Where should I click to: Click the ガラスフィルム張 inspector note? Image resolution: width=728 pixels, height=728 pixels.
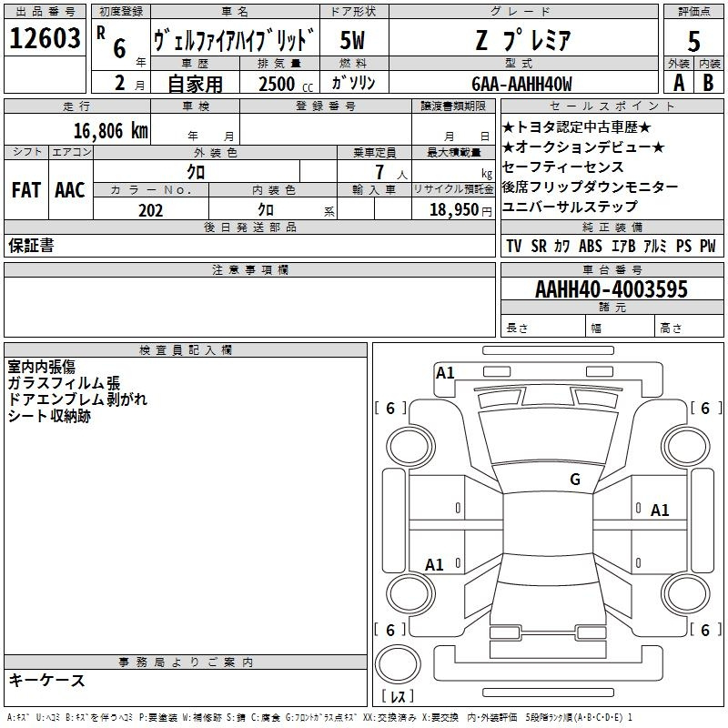[64, 383]
